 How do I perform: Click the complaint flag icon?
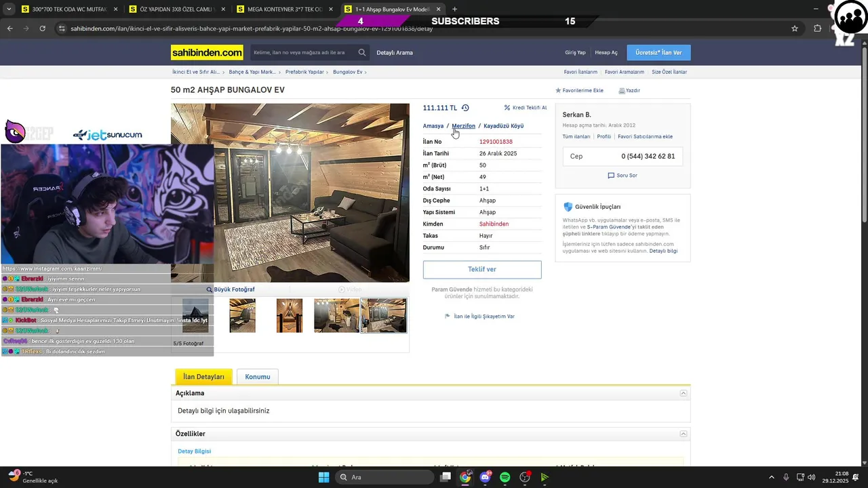448,316
